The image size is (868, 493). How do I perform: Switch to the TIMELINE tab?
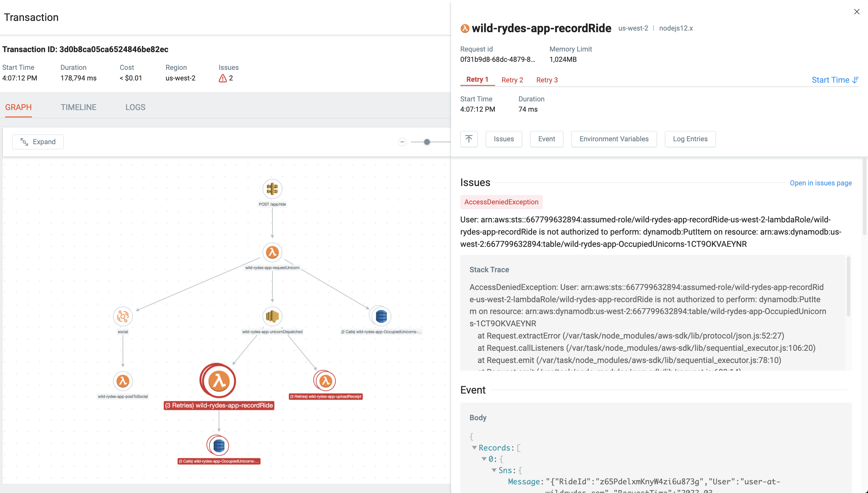[78, 107]
